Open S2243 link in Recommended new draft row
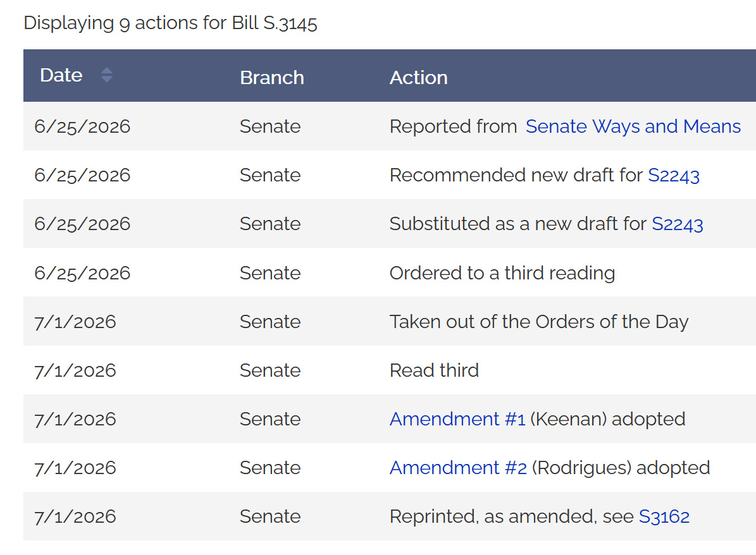 [x=674, y=175]
